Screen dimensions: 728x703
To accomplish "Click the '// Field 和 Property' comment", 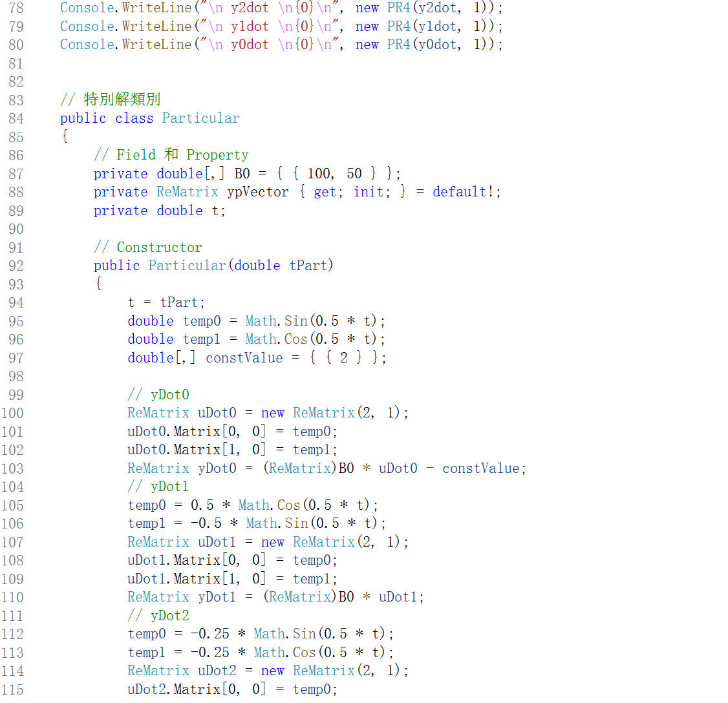I will tap(171, 154).
